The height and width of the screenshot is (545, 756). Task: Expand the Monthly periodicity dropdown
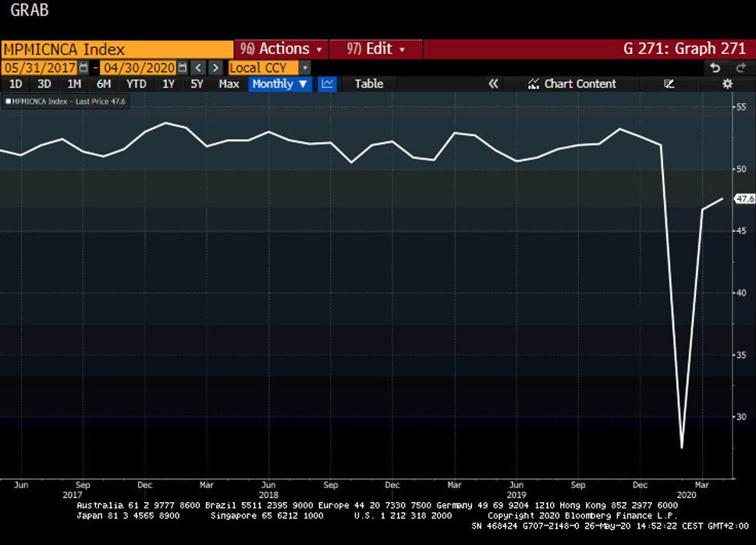click(280, 84)
